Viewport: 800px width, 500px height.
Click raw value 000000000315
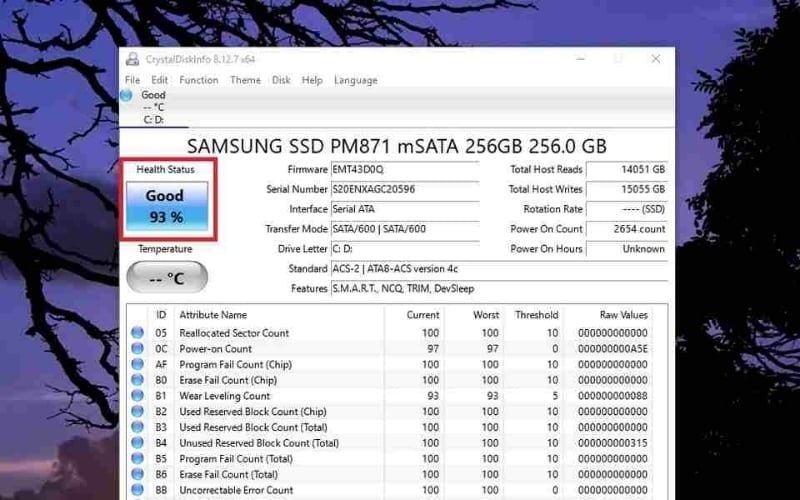[613, 443]
